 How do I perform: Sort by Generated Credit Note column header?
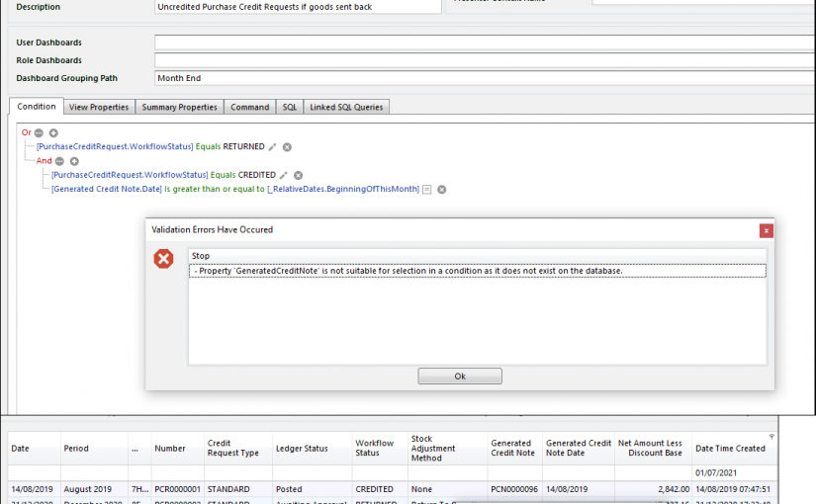514,449
